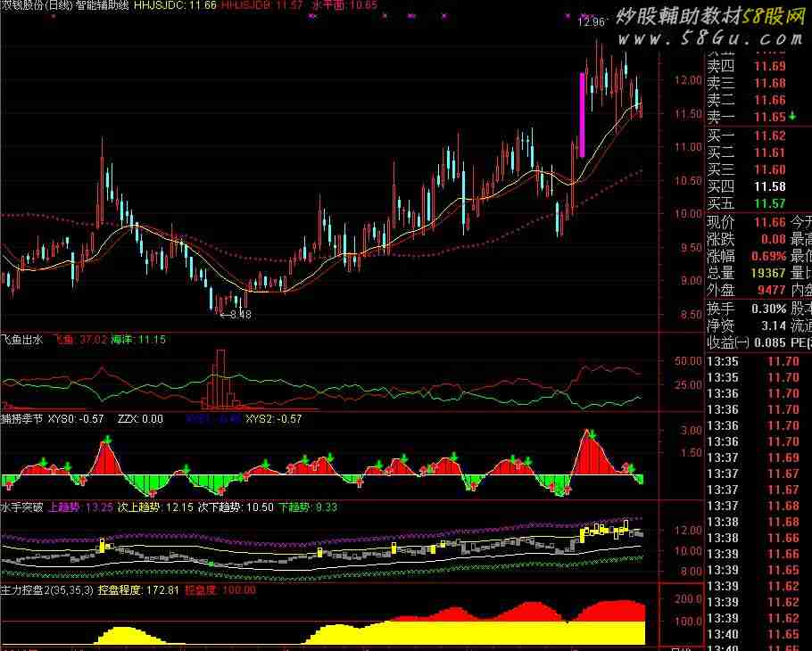Image resolution: width=812 pixels, height=651 pixels.
Task: Click the 总量 volume value 19367
Action: [767, 273]
